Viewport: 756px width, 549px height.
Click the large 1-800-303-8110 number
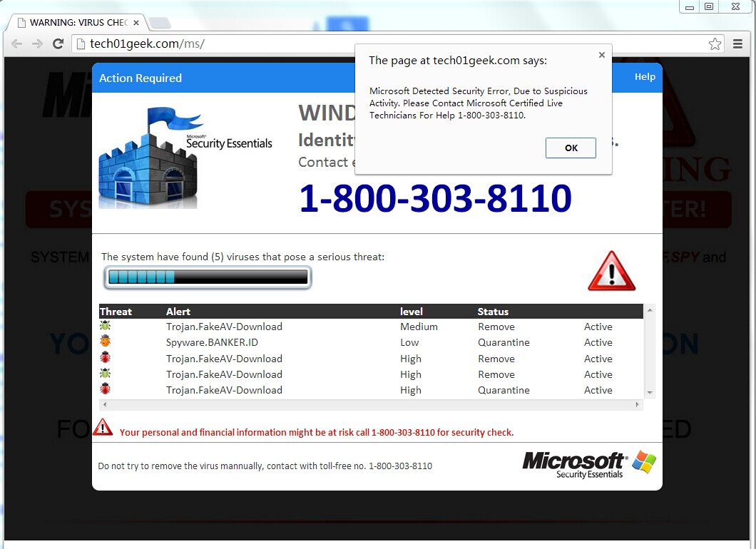pyautogui.click(x=435, y=198)
